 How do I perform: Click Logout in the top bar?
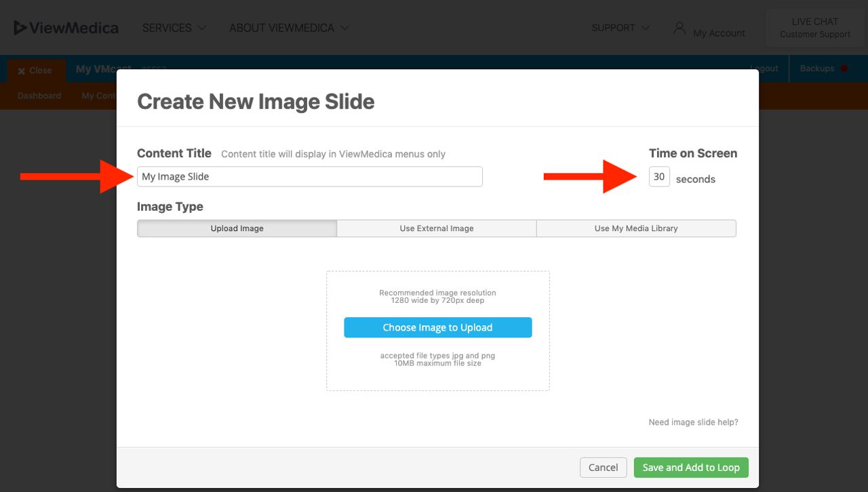click(764, 68)
